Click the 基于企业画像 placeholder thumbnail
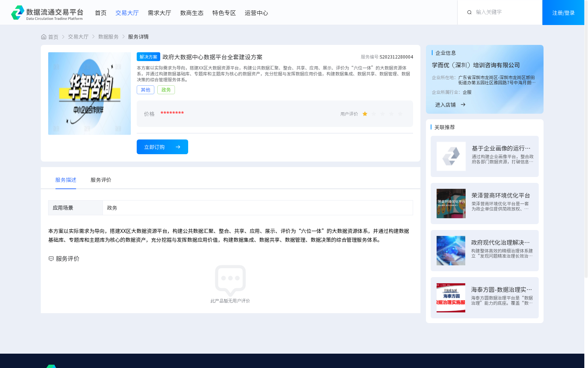The height and width of the screenshot is (368, 588). tap(451, 156)
